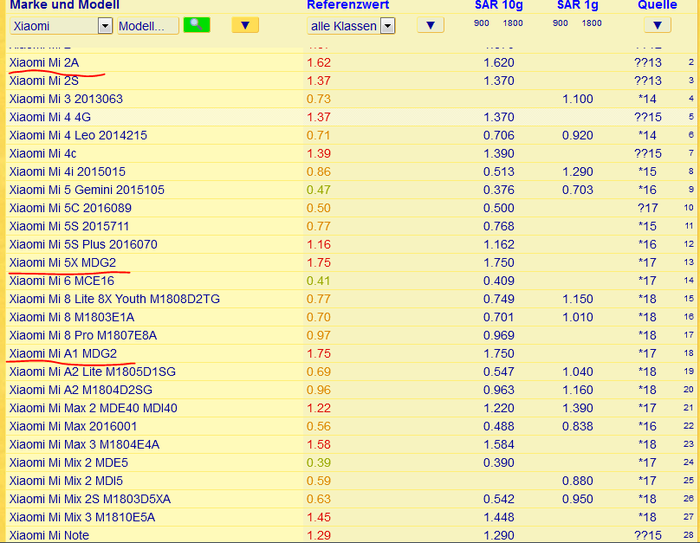
Task: Select Xiaomi Mi Mix 2 MDE5
Action: (x=69, y=463)
